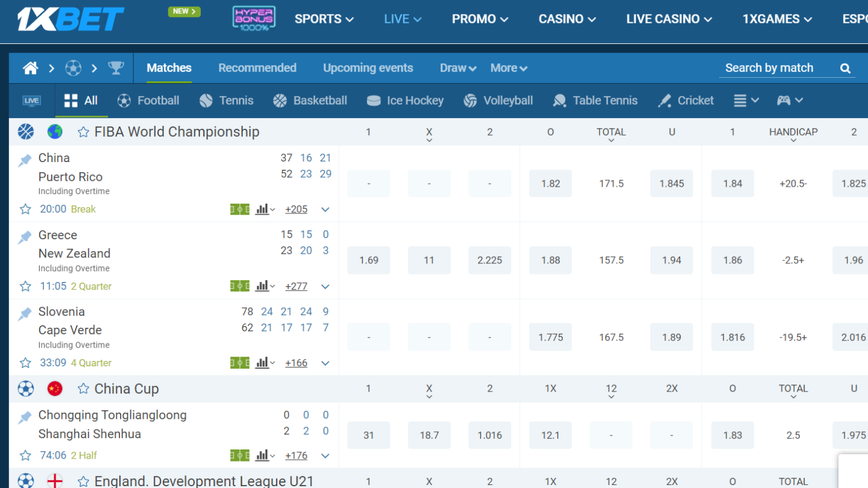Click the China flag icon beside China Cup

click(55, 389)
